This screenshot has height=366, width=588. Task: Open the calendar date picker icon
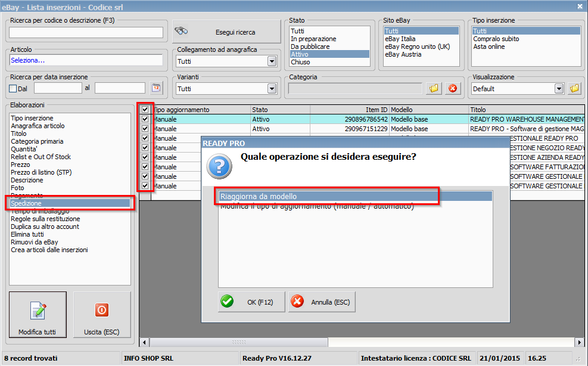coord(156,88)
